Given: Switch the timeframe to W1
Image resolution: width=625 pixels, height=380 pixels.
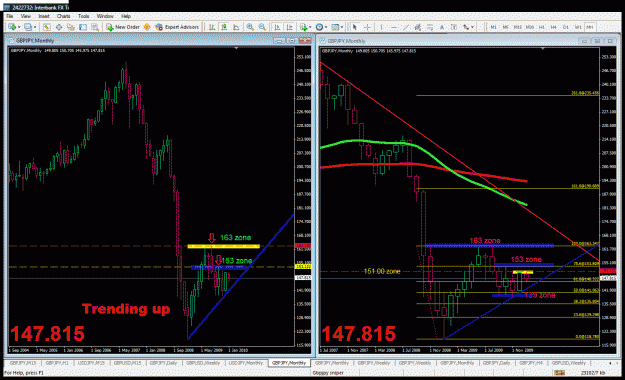Looking at the screenshot, I should coord(578,27).
